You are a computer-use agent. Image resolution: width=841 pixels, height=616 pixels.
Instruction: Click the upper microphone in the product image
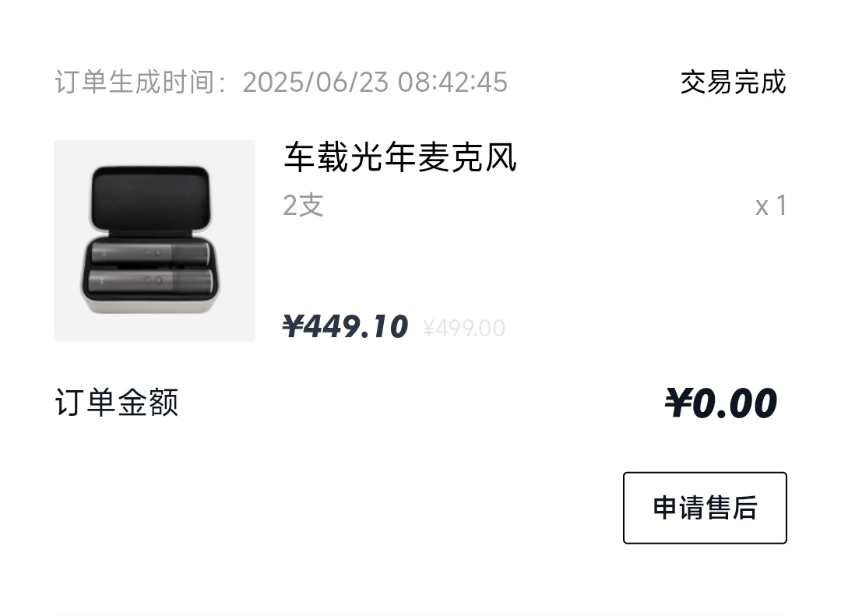(150, 252)
